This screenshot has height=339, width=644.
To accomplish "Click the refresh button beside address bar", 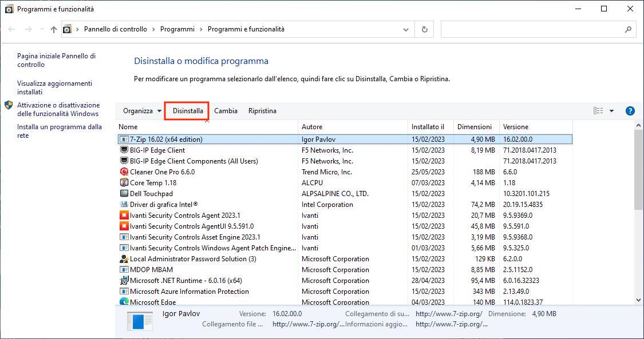I will point(424,29).
